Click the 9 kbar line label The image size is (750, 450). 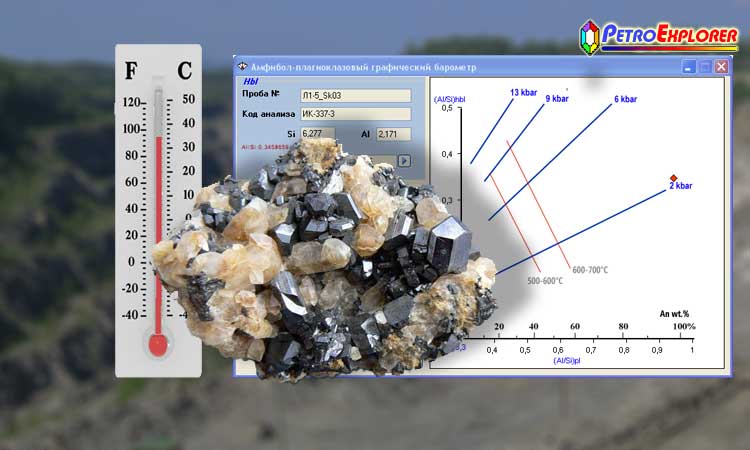pyautogui.click(x=557, y=99)
